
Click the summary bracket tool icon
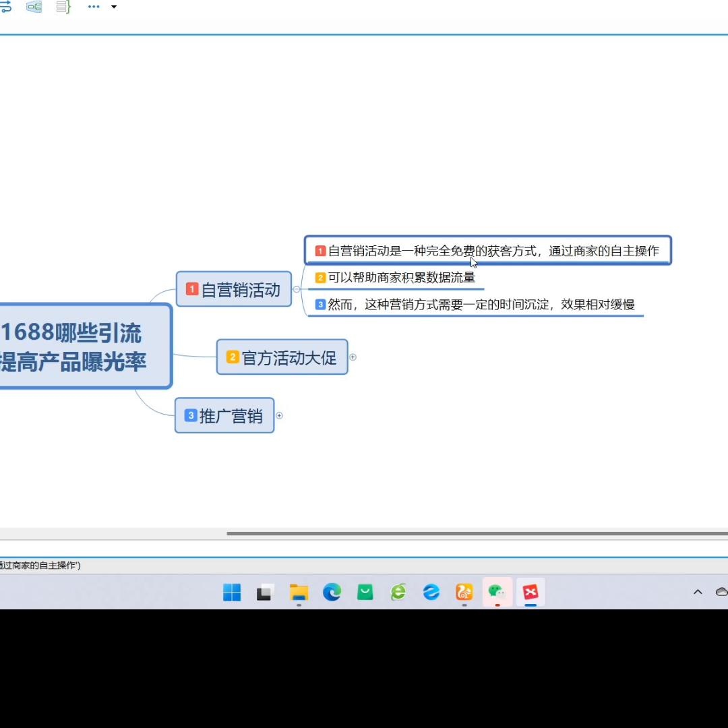pos(63,7)
